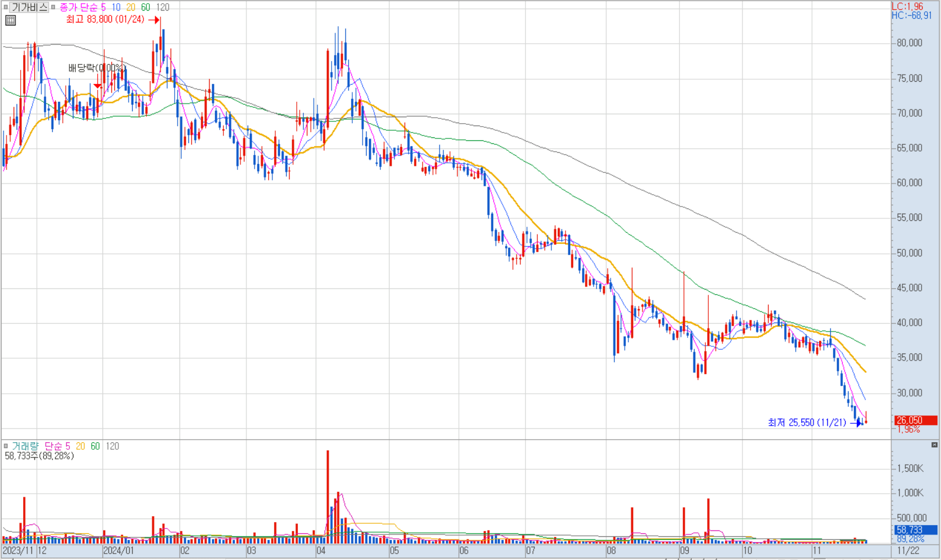
Task: Select the volume 단순 5 average label
Action: click(x=57, y=446)
